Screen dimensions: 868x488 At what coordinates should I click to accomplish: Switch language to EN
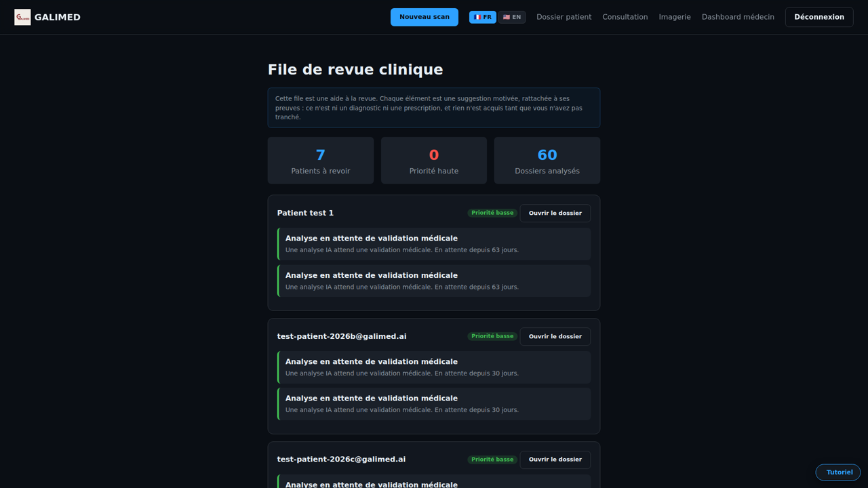point(512,17)
